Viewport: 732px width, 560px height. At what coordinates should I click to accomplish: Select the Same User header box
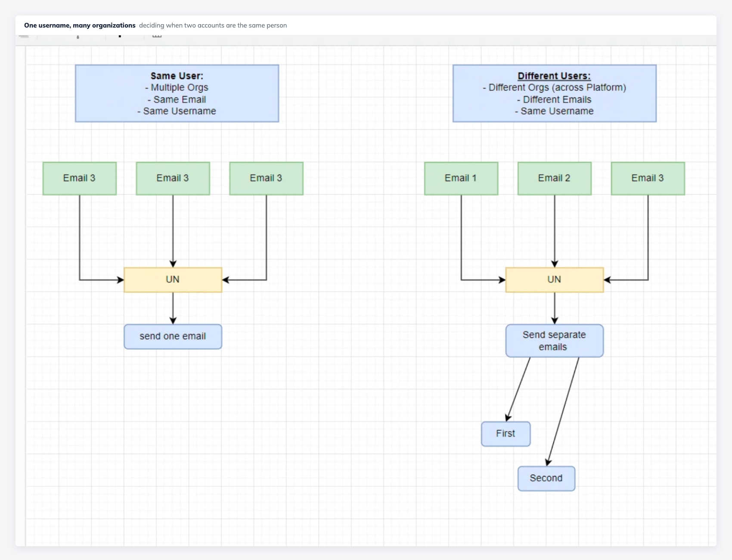pyautogui.click(x=177, y=93)
